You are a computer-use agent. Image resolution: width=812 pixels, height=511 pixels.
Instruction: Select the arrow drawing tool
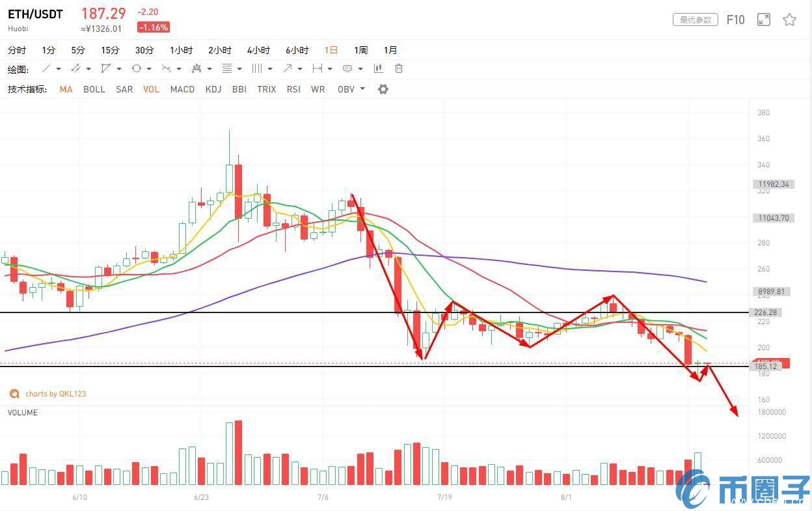tap(287, 68)
